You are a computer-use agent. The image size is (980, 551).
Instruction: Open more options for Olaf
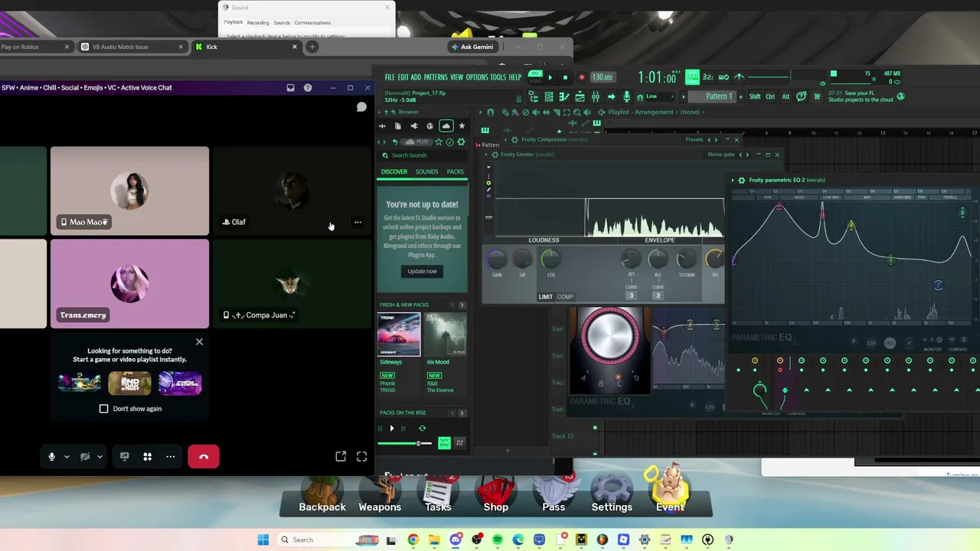358,222
